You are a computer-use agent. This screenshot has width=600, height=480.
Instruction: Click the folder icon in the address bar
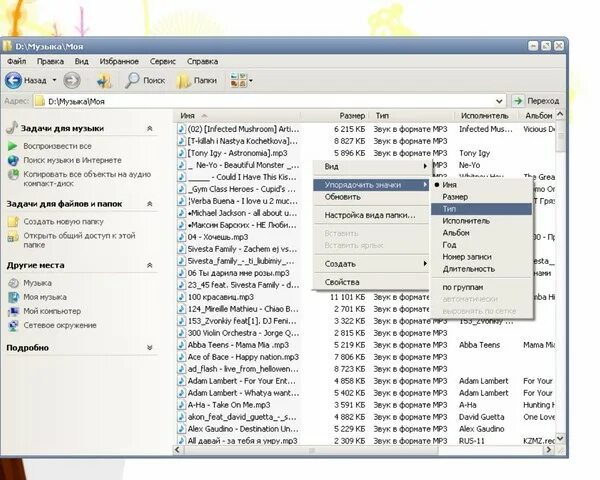pyautogui.click(x=39, y=101)
